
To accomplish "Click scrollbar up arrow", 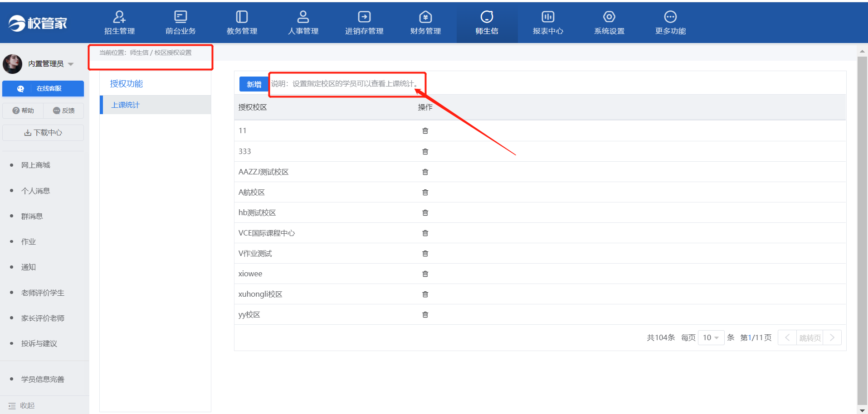I will coord(862,51).
